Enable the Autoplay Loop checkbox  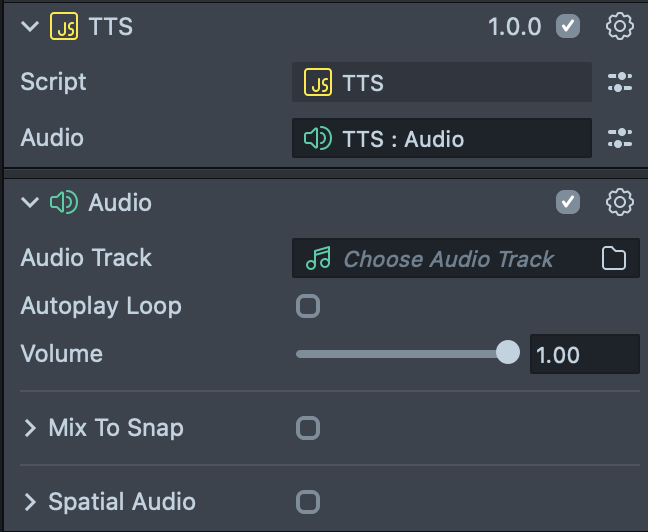pos(308,306)
